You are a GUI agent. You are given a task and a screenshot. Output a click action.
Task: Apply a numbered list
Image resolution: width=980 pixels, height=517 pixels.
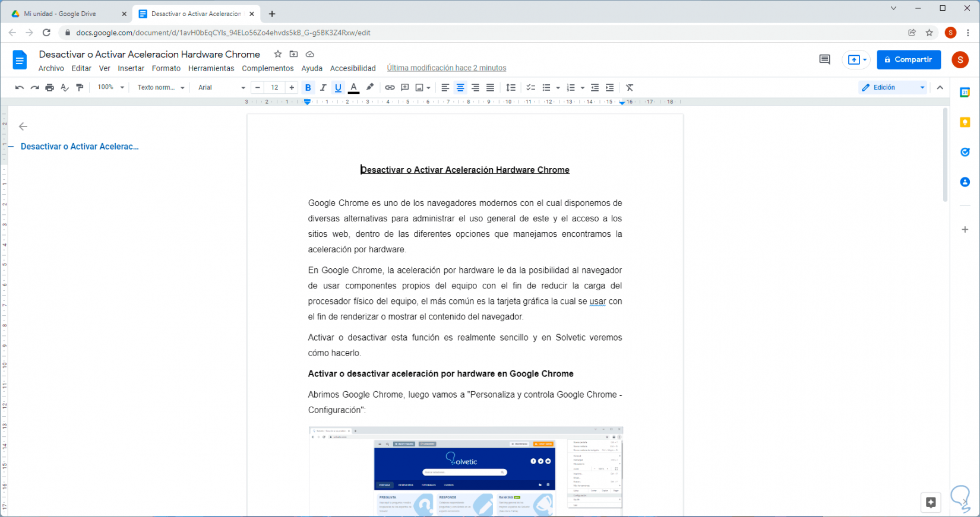pyautogui.click(x=571, y=88)
